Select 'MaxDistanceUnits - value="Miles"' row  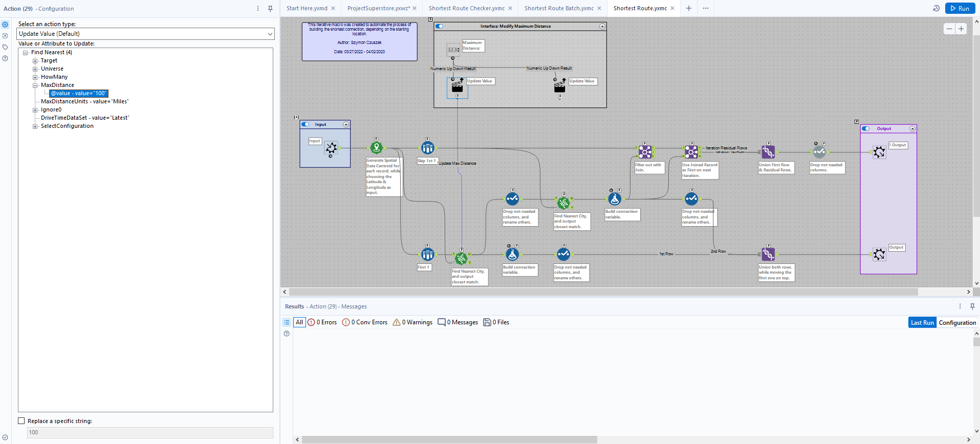pyautogui.click(x=84, y=101)
